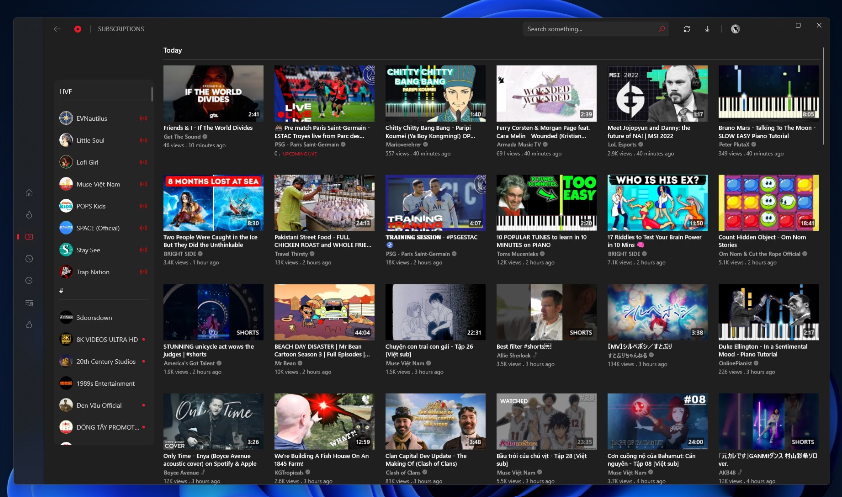This screenshot has width=842, height=497.
Task: Grab the main feed vertical scrollbar
Action: [823, 96]
